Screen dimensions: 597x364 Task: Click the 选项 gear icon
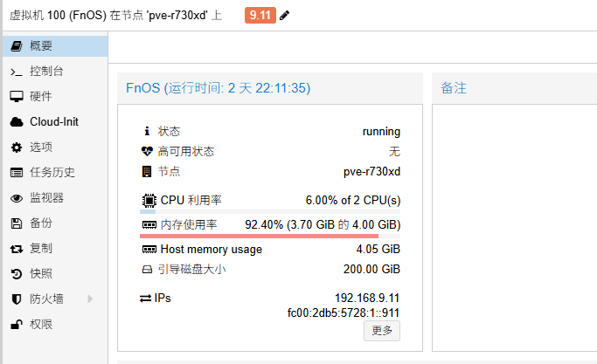pyautogui.click(x=16, y=147)
